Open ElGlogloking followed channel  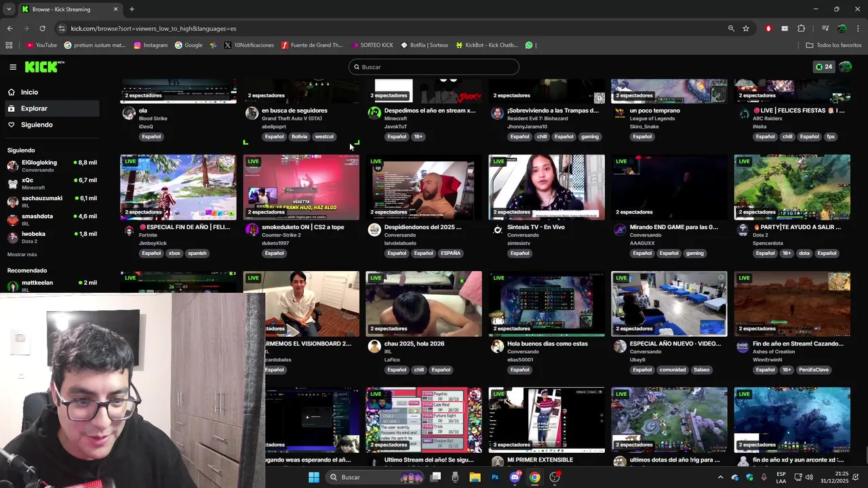click(52, 165)
